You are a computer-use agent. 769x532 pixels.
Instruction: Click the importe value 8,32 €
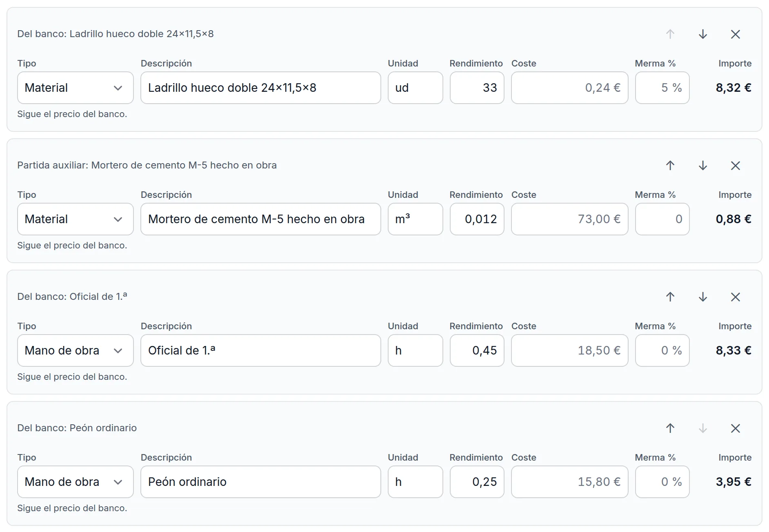(x=733, y=88)
